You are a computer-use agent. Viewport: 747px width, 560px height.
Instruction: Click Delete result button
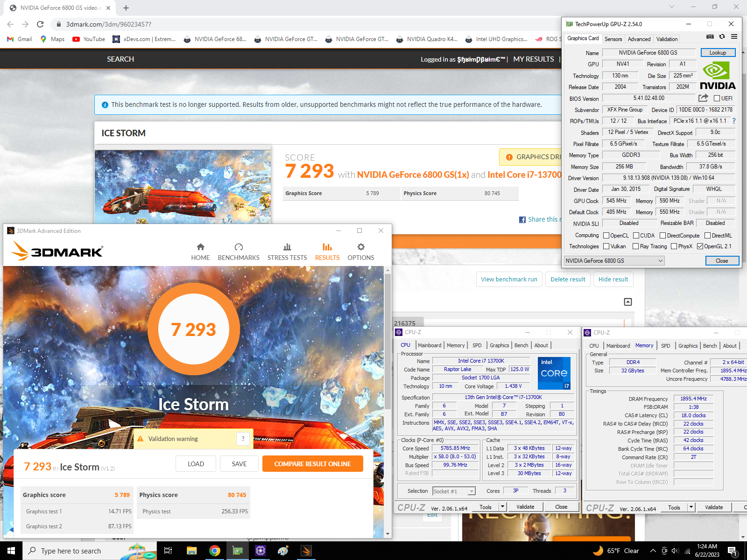click(x=568, y=280)
